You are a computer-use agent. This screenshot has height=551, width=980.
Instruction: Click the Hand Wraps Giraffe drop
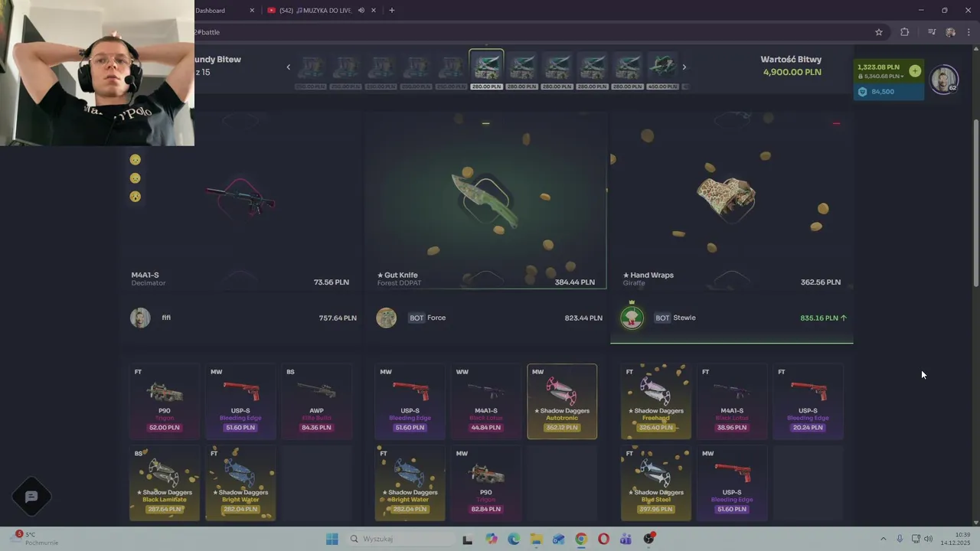pos(726,197)
